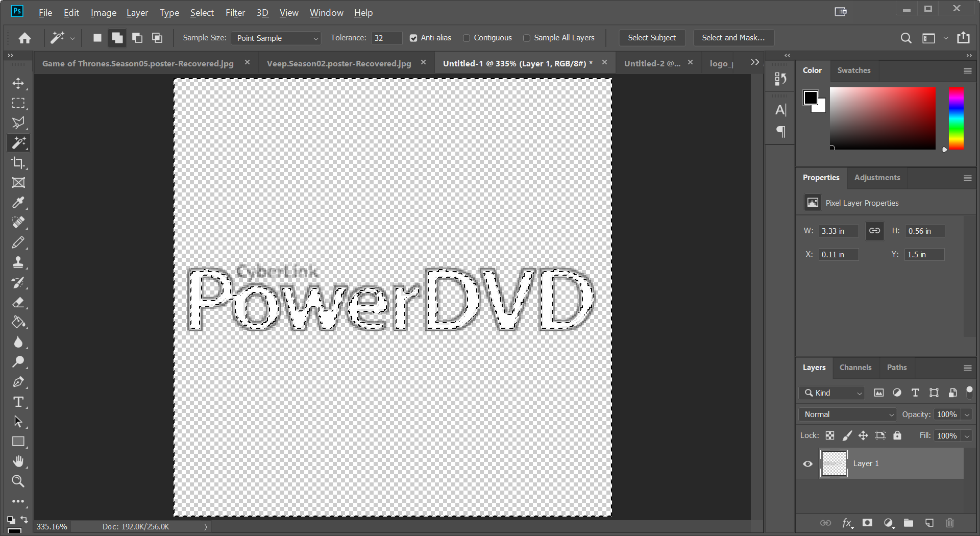
Task: Open the Filter menu
Action: pyautogui.click(x=235, y=12)
